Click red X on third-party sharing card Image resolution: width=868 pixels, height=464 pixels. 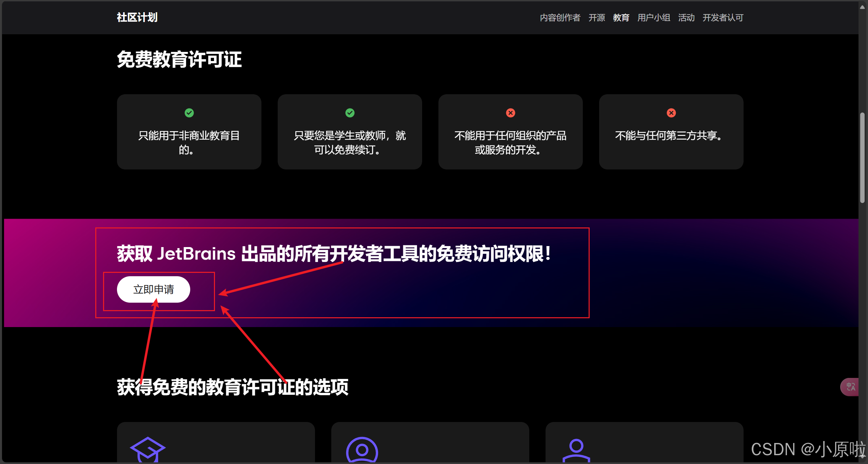(x=671, y=113)
